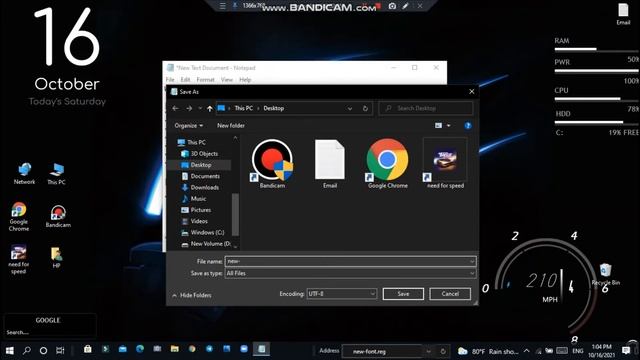This screenshot has height=360, width=640.
Task: Click the Cancel button
Action: (x=450, y=294)
